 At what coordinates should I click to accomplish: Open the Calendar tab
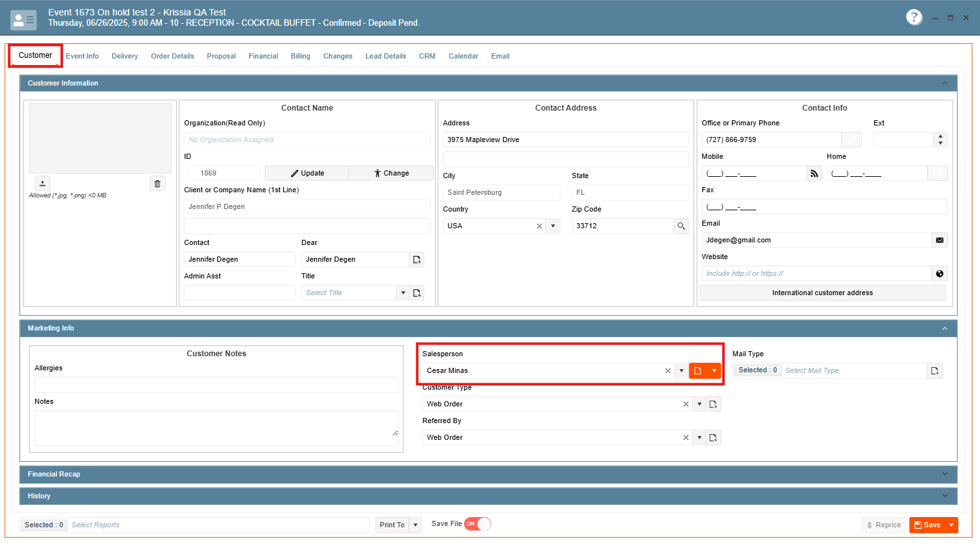(463, 56)
